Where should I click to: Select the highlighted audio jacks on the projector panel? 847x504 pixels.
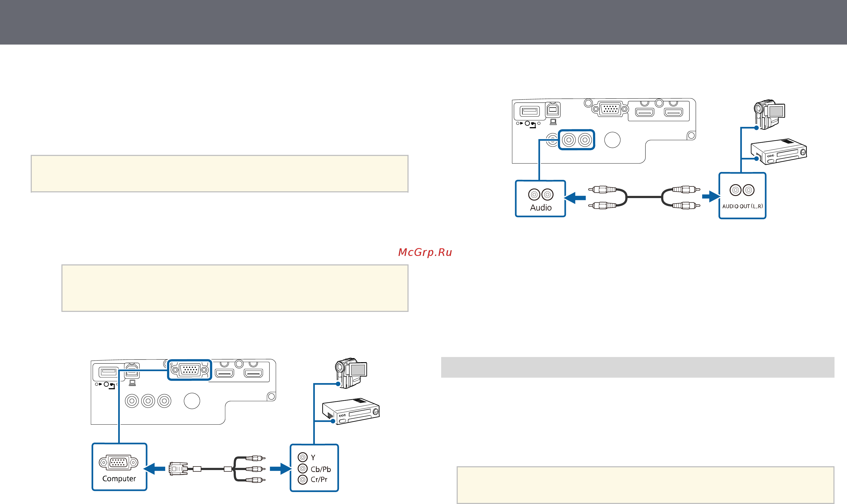[x=576, y=140]
